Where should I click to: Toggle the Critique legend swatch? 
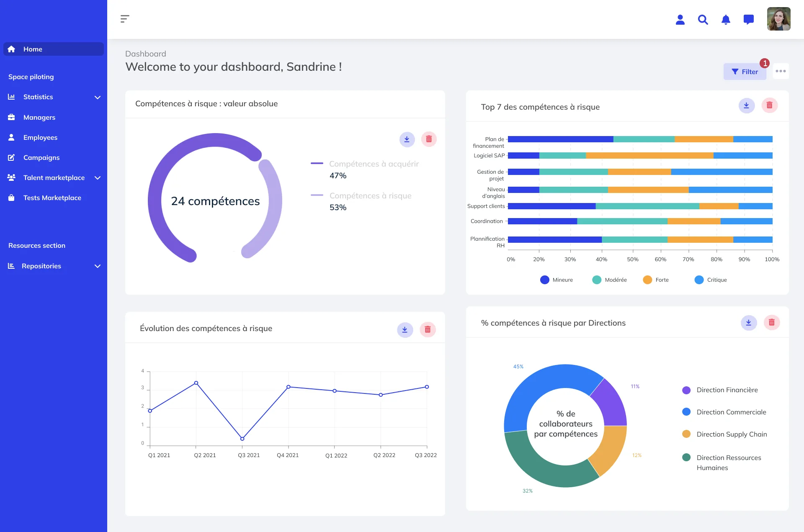click(699, 280)
